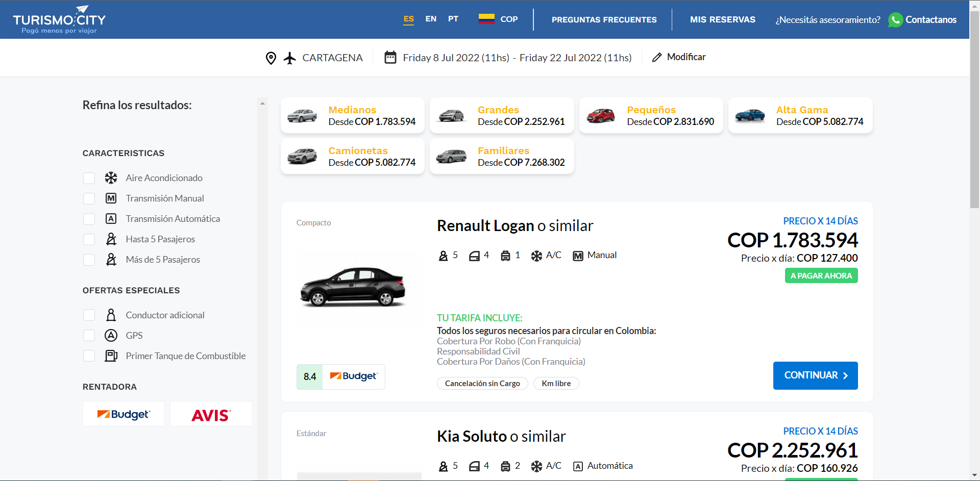Continue with the Renault Logan
Screen dimensions: 980x481
pyautogui.click(x=815, y=375)
